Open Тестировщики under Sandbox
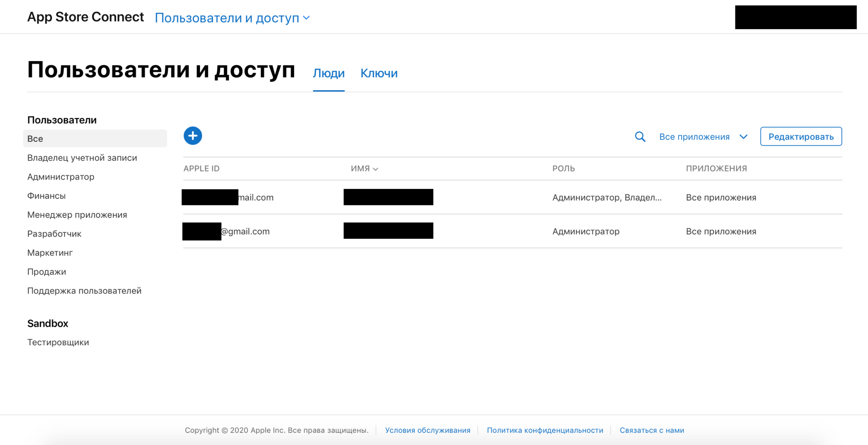868x445 pixels. [x=58, y=342]
